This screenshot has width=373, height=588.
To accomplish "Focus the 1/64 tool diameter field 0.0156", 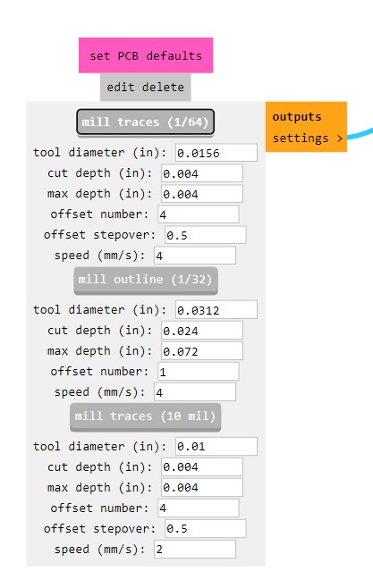I will (216, 153).
